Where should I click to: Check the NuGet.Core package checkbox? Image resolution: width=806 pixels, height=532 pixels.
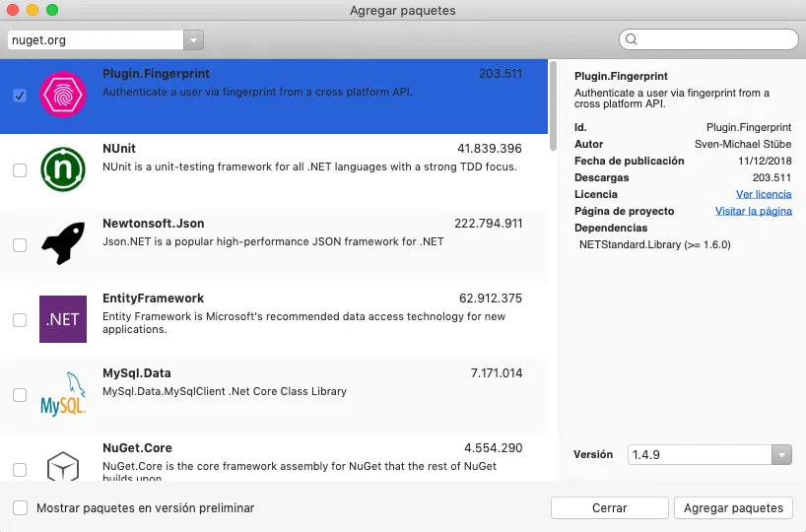pos(20,469)
